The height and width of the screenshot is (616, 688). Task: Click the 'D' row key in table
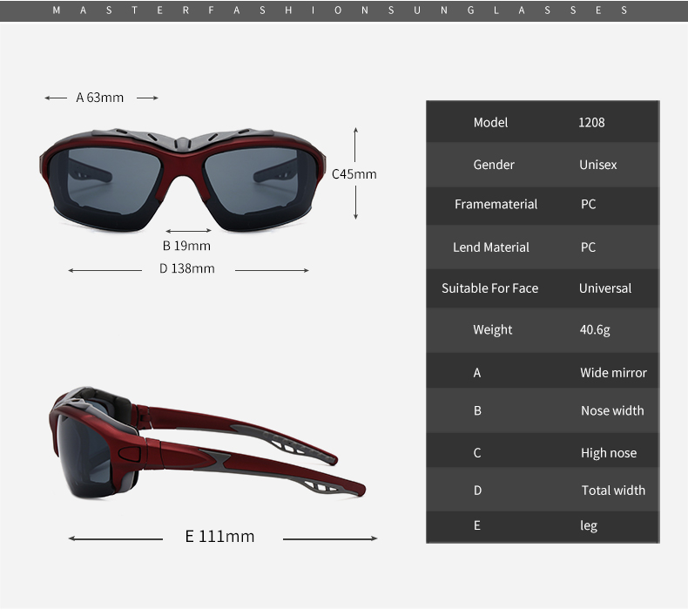pyautogui.click(x=477, y=490)
